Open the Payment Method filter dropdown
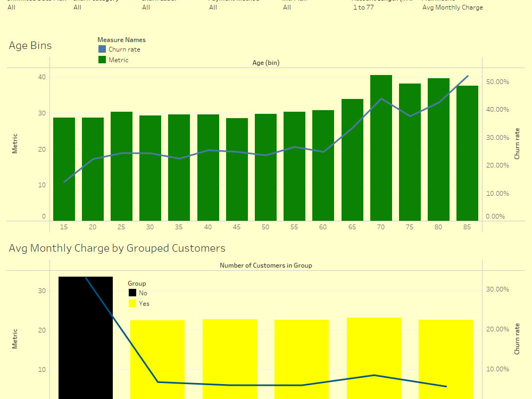532x399 pixels. coord(213,7)
